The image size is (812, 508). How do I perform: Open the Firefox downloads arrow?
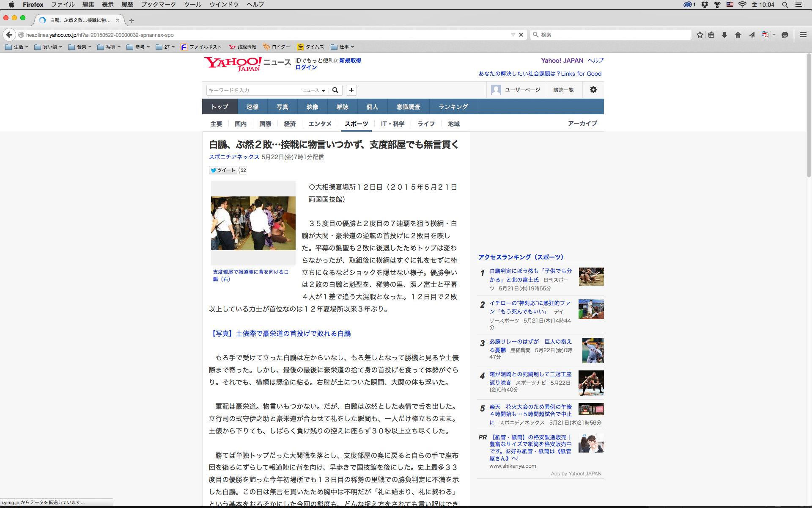[x=724, y=35]
